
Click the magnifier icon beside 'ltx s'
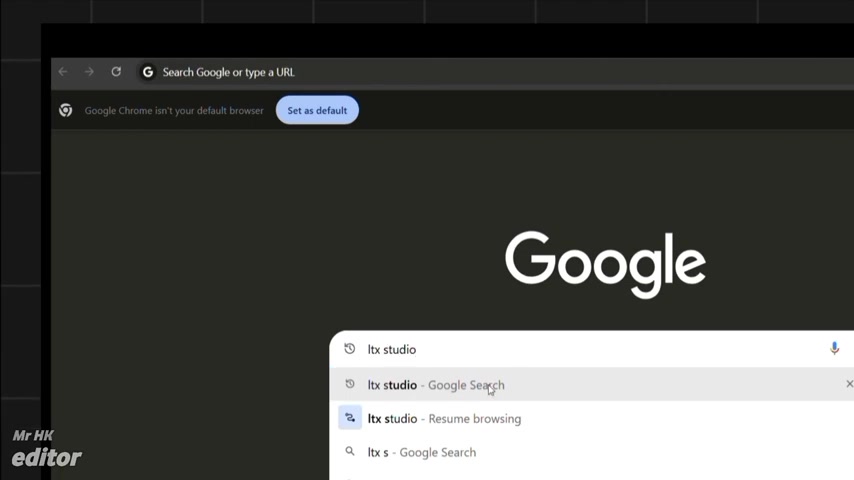tap(350, 451)
